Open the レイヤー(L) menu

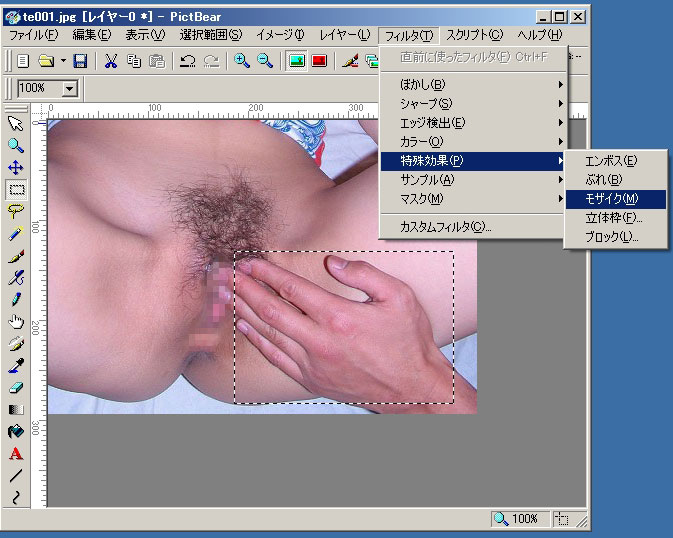pyautogui.click(x=345, y=35)
